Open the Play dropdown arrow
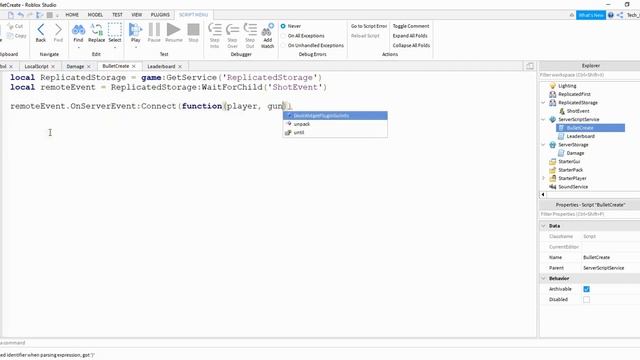 (135, 47)
